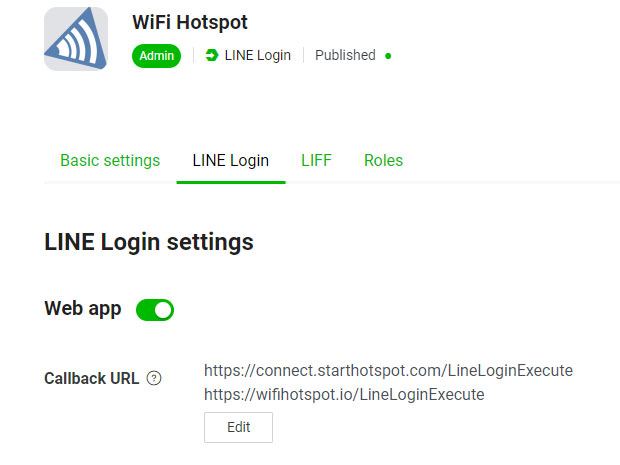
Task: Click the green underline below LINE Login tab
Action: [231, 182]
